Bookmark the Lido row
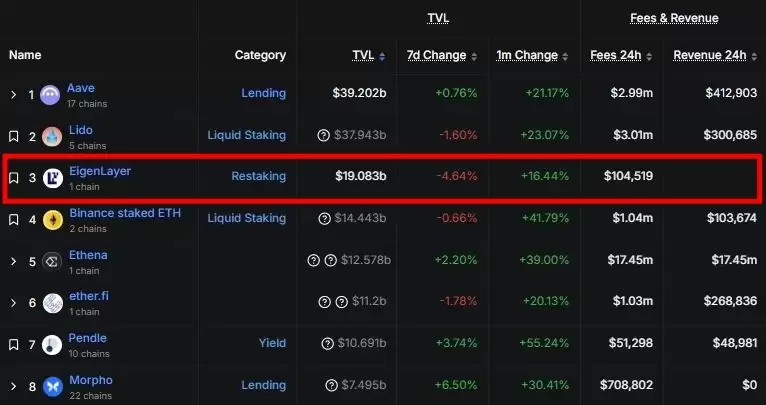Viewport: 766px width, 405px height. 14,136
